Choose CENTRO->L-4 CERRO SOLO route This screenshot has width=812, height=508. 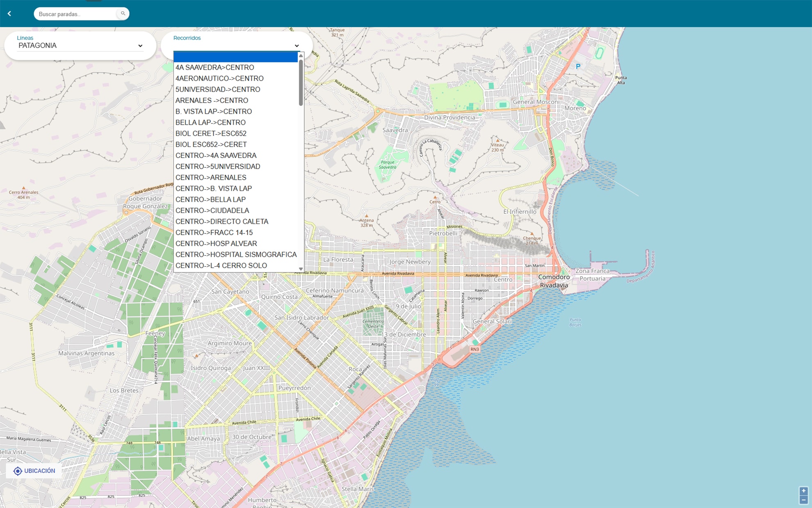tap(221, 265)
